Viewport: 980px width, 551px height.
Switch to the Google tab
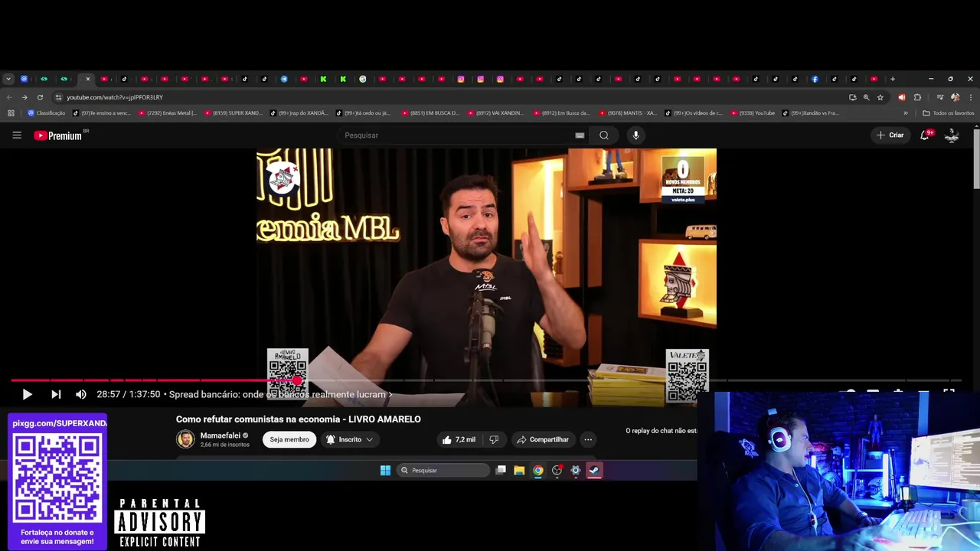point(363,79)
